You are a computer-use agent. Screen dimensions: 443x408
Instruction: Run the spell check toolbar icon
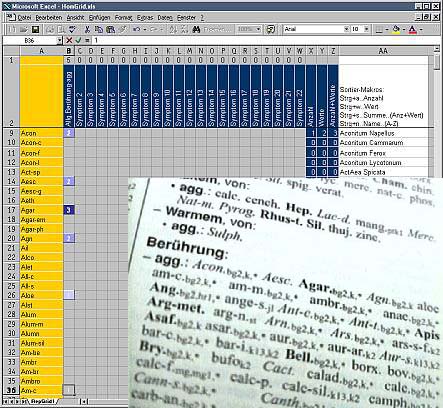pos(72,29)
